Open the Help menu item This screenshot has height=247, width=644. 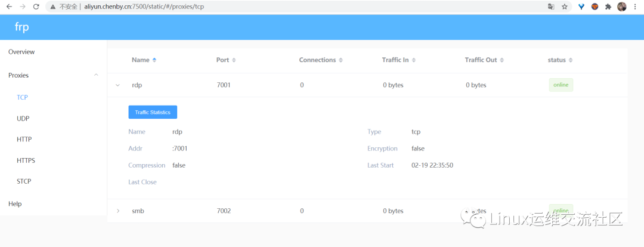point(15,204)
